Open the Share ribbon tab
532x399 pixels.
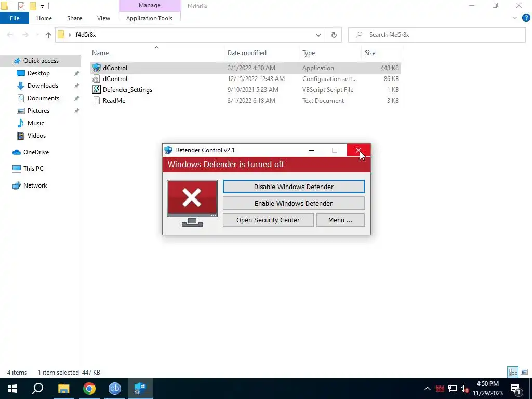74,18
